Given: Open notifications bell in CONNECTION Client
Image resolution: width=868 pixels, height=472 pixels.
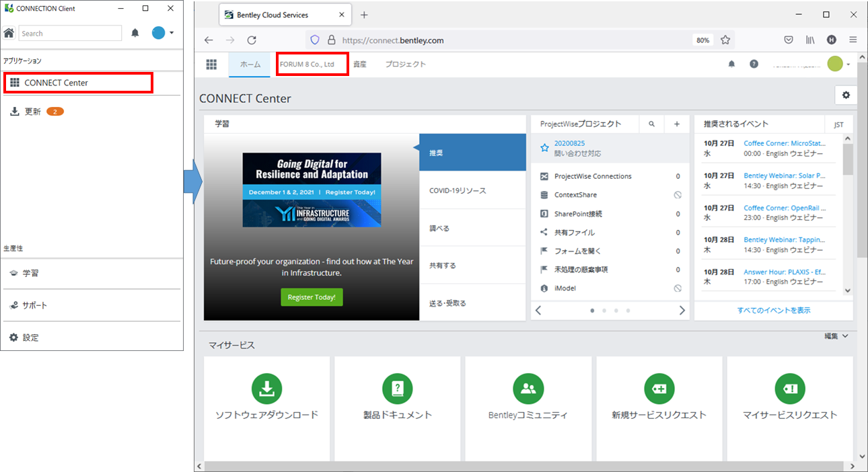Looking at the screenshot, I should [135, 33].
